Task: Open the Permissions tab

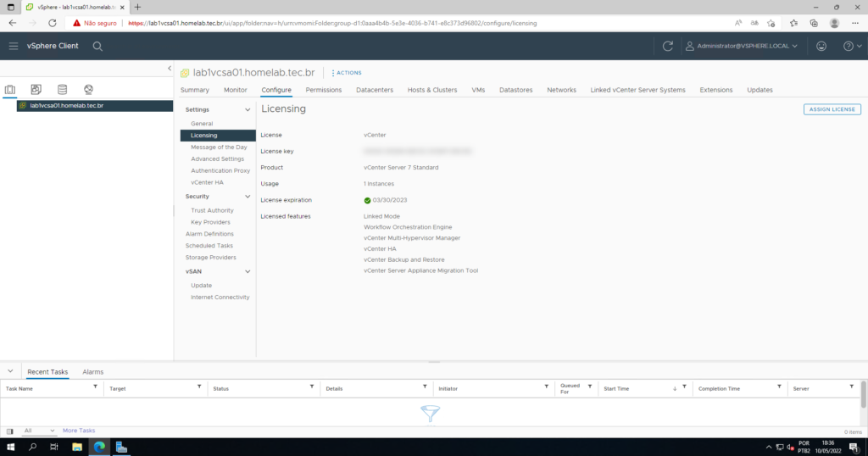Action: coord(323,90)
